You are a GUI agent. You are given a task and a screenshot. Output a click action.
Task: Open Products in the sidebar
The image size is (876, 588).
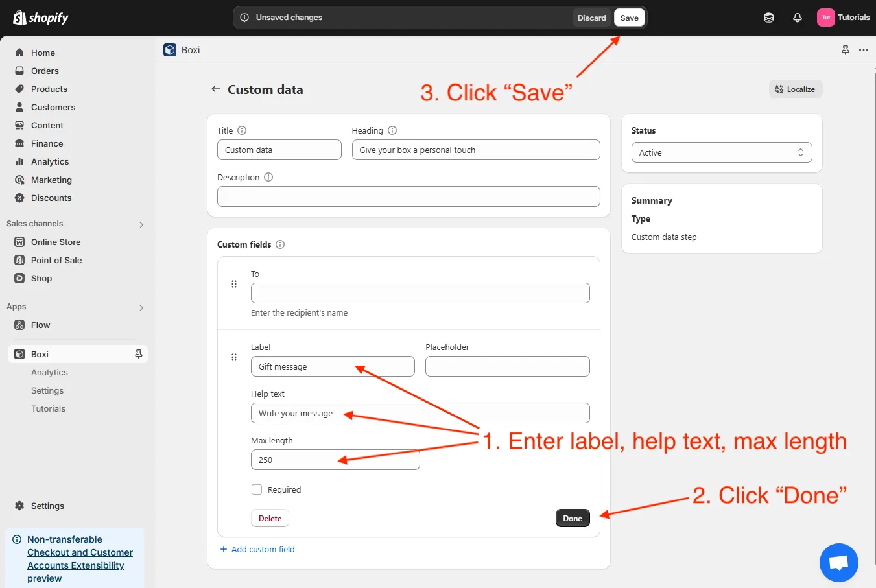point(49,89)
